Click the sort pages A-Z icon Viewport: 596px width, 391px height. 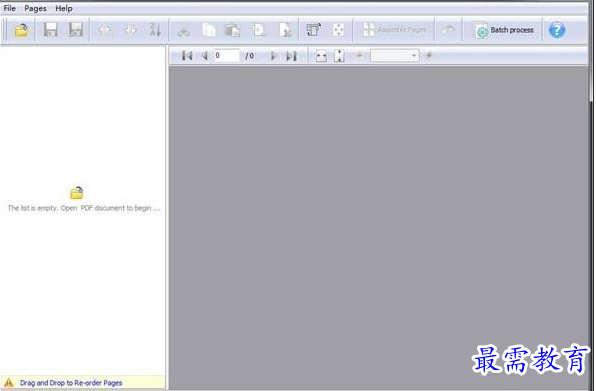pyautogui.click(x=155, y=30)
